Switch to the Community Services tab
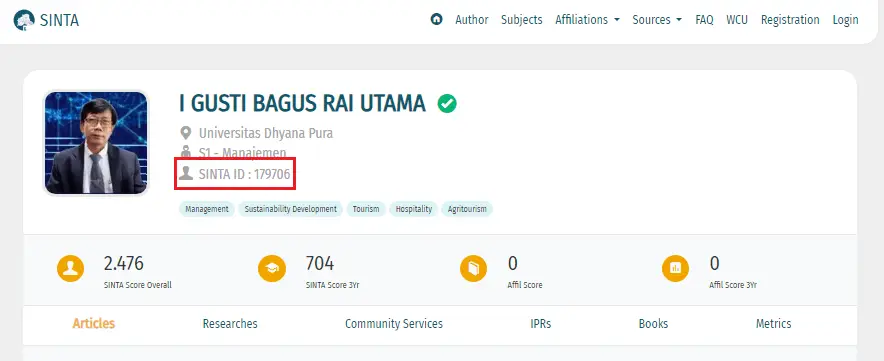 pos(394,324)
